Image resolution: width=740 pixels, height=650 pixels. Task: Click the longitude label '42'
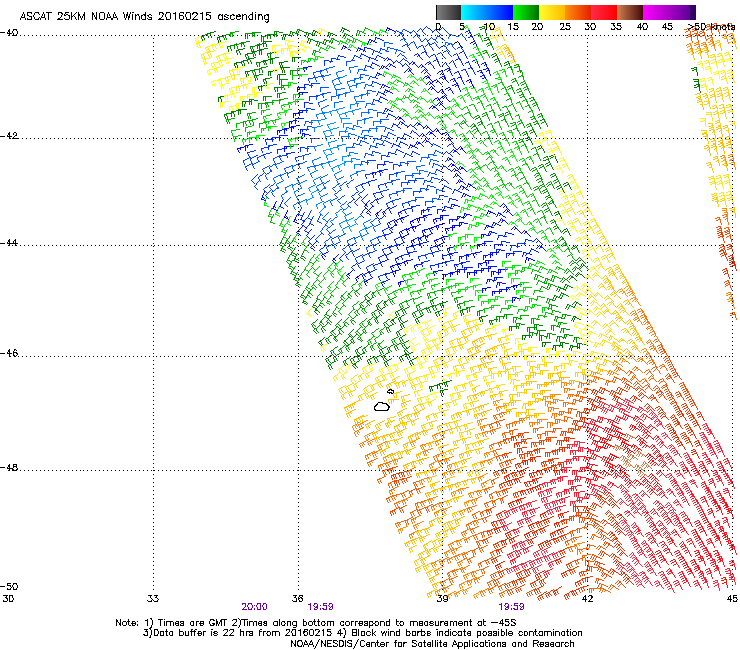pyautogui.click(x=587, y=599)
